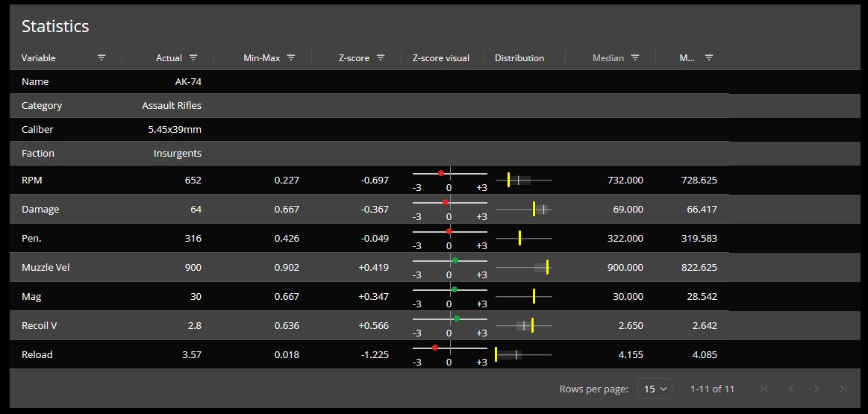Select the Reload row label
This screenshot has width=868, height=414.
[x=37, y=354]
